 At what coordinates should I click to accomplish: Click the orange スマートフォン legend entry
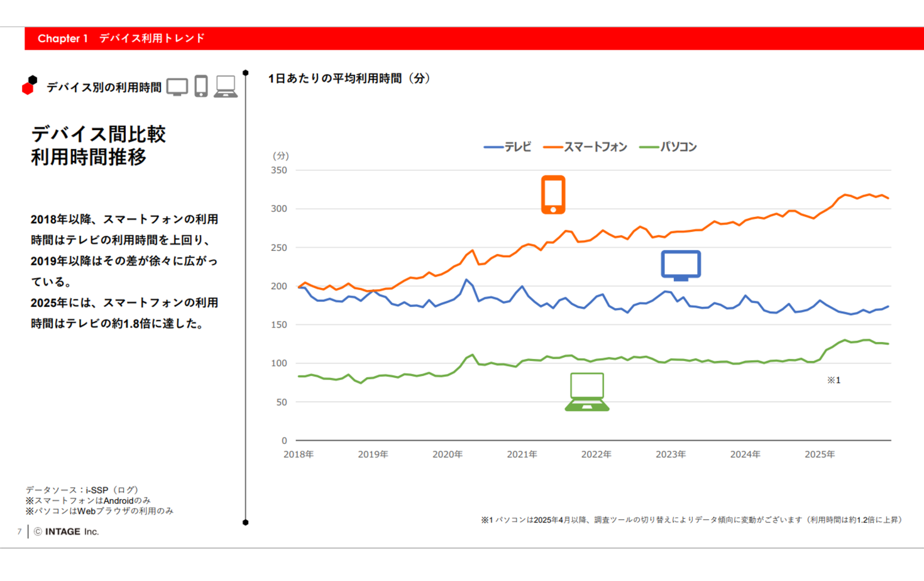585,147
